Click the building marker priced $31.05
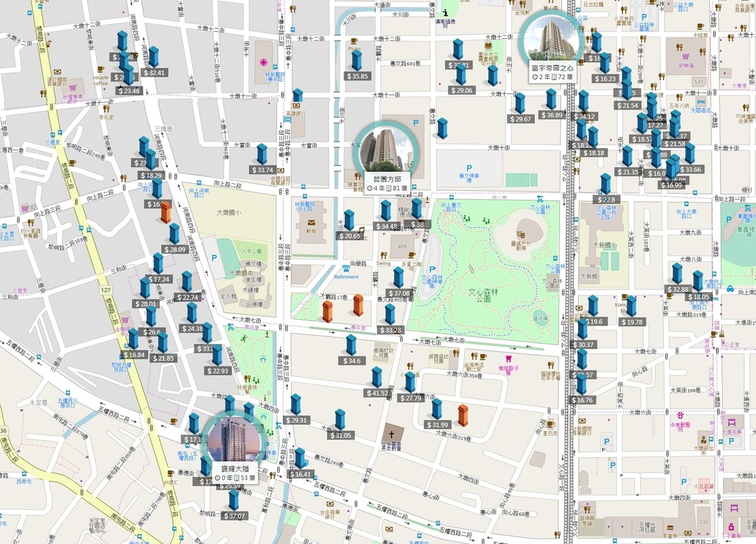The height and width of the screenshot is (544, 756). click(340, 420)
